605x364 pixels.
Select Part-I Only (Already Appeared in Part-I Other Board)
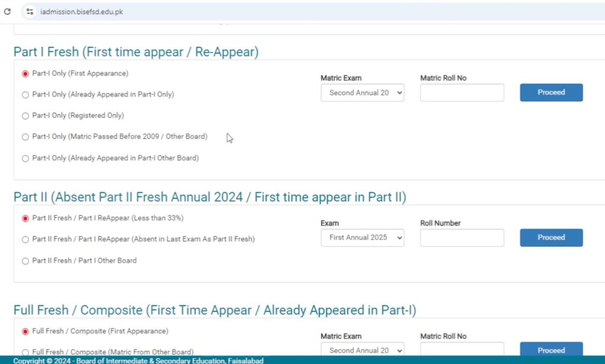25,158
